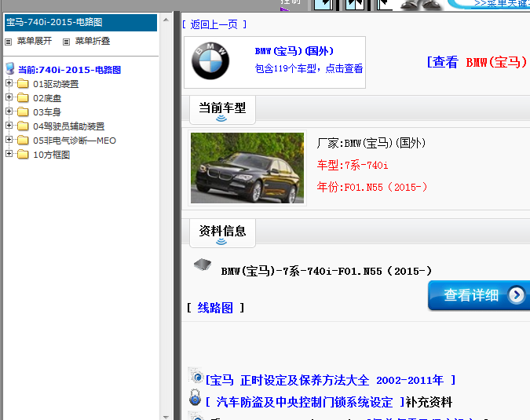Click the left panel scrollbar up arrow
Viewport: 530px width, 420px height.
[x=166, y=20]
